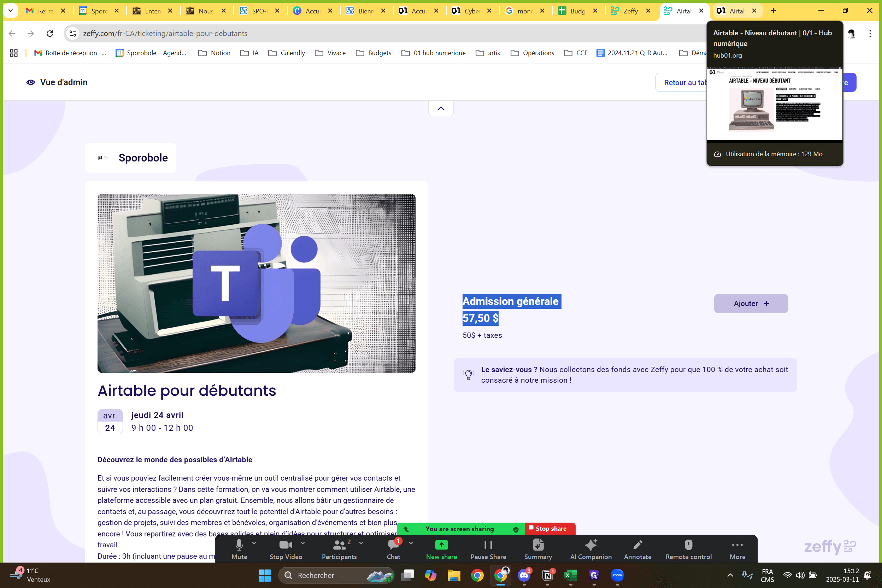Image resolution: width=882 pixels, height=588 pixels.
Task: Launch Zoom AI Companion
Action: point(590,549)
